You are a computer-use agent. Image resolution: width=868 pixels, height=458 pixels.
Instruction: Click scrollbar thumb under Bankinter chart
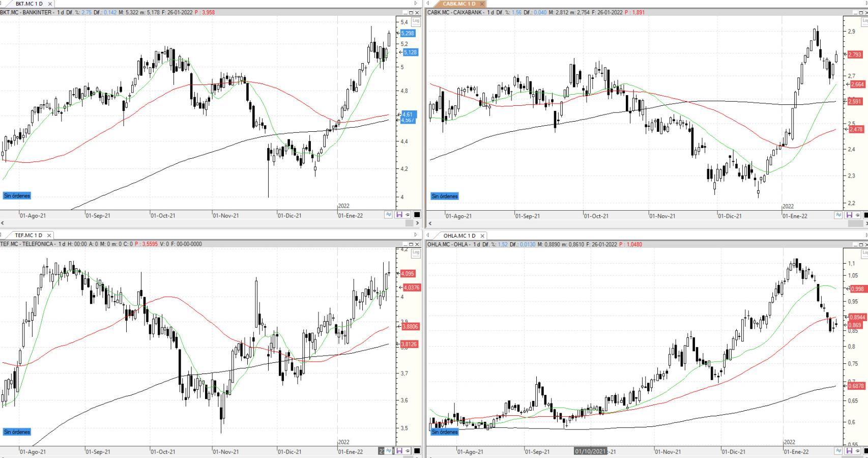point(409,223)
